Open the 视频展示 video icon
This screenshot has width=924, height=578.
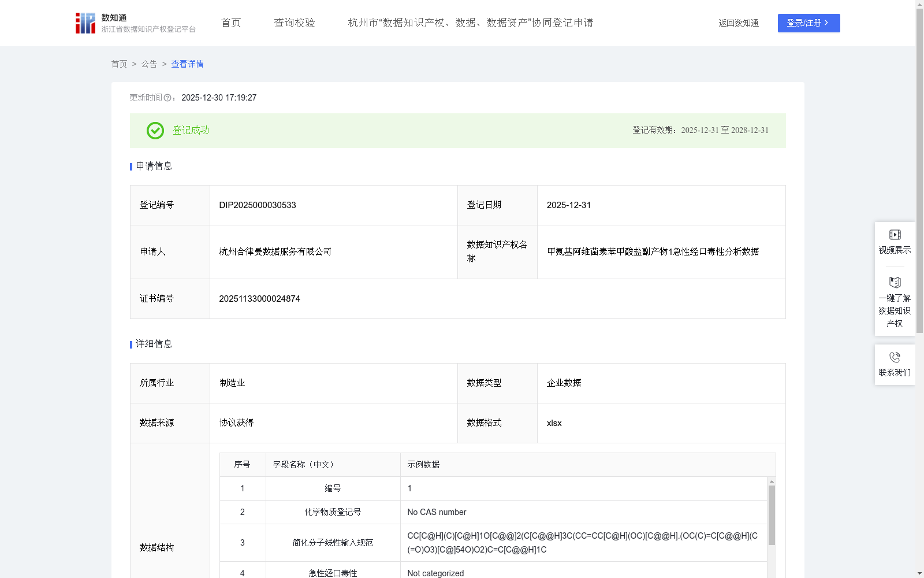tap(895, 235)
